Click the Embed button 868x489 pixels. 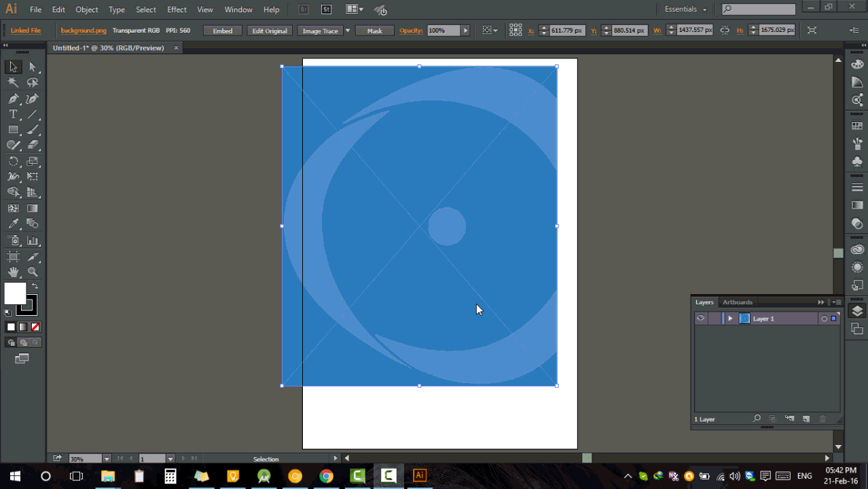point(223,31)
